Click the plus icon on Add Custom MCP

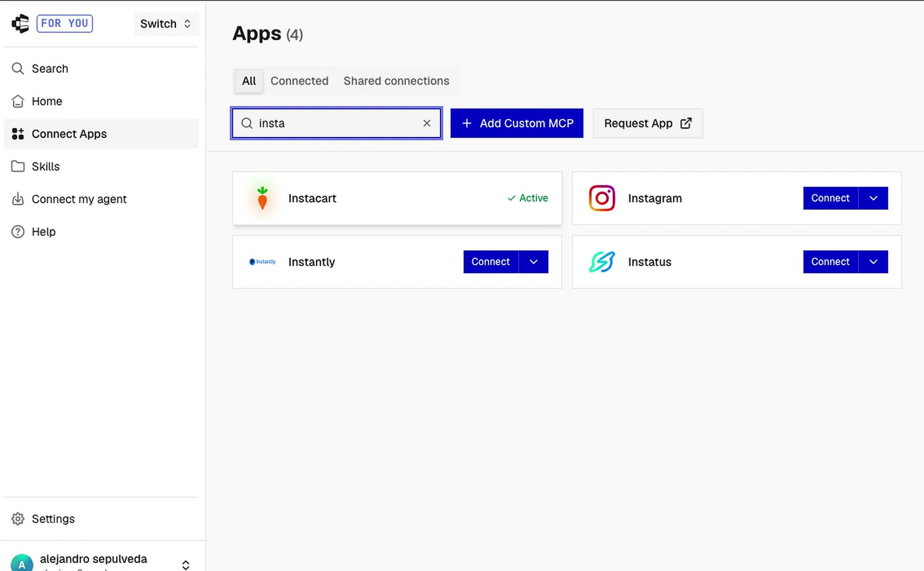(467, 123)
